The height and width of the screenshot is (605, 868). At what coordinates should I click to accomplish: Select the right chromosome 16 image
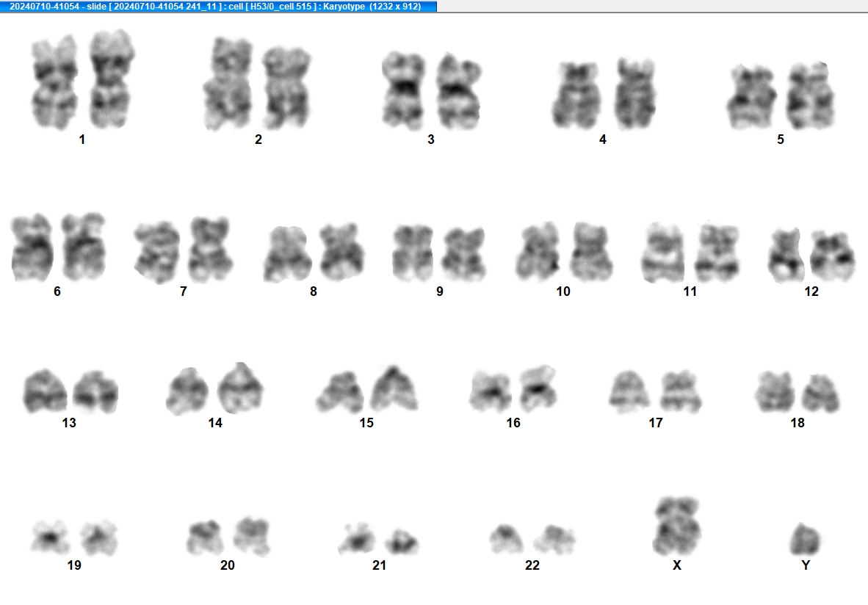pyautogui.click(x=538, y=388)
